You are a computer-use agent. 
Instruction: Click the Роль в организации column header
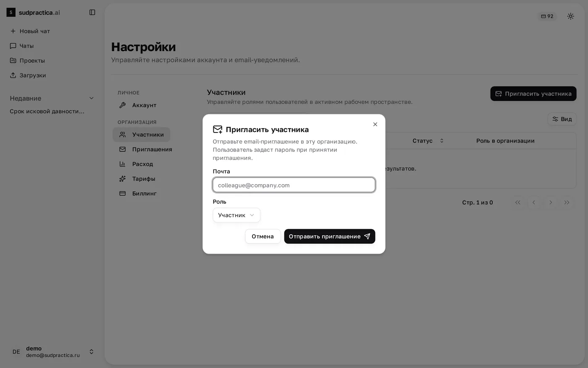click(505, 141)
